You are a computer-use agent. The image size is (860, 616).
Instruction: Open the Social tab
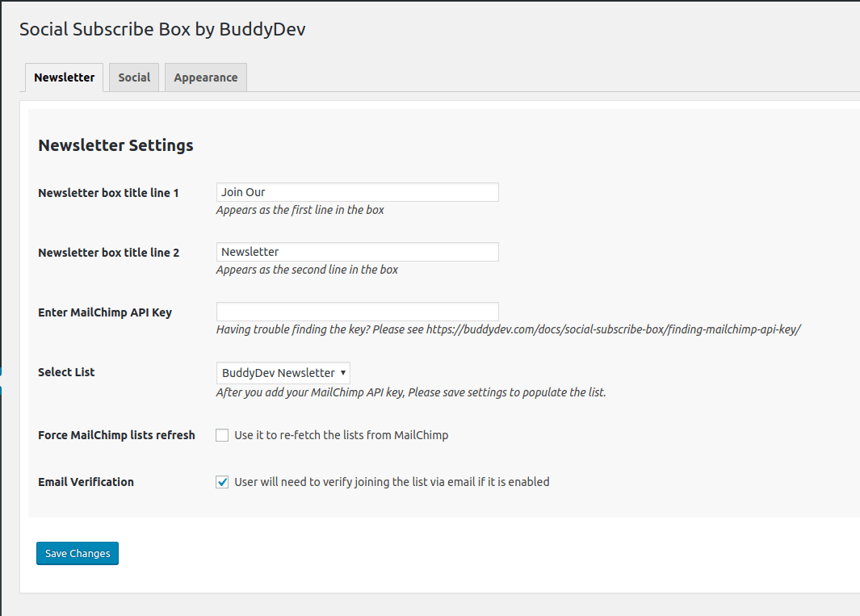click(134, 78)
